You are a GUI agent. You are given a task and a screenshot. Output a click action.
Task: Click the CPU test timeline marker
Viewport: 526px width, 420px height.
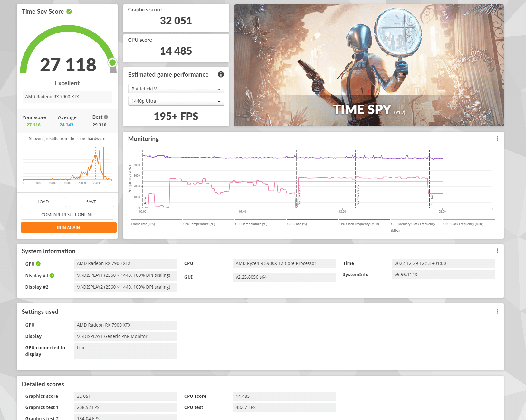[x=432, y=200]
